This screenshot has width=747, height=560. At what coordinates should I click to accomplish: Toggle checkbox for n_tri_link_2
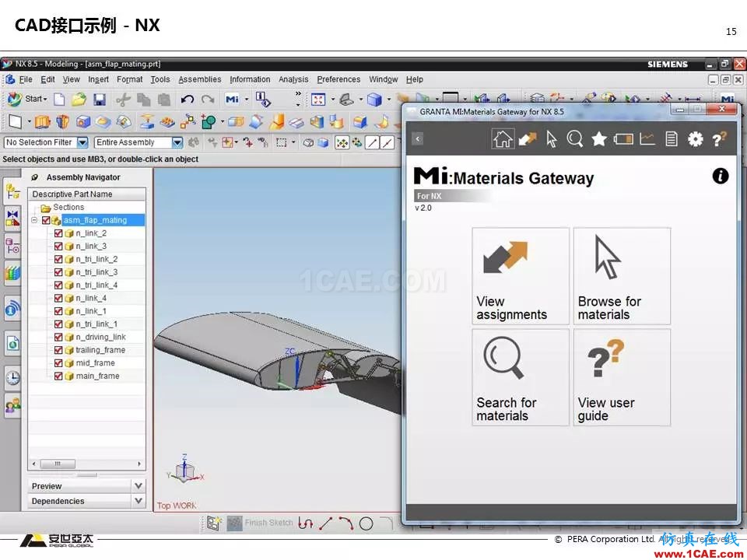coord(58,259)
